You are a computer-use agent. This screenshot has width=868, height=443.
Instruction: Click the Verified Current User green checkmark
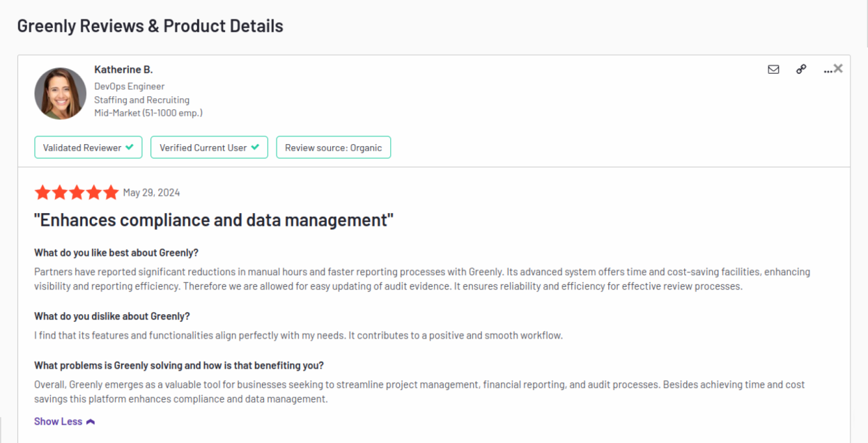pyautogui.click(x=255, y=147)
